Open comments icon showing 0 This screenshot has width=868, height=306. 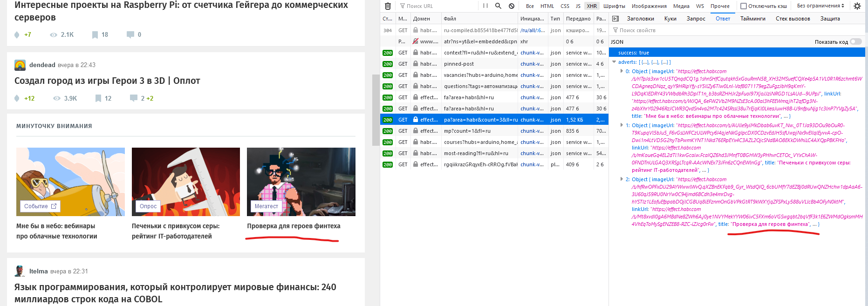130,34
